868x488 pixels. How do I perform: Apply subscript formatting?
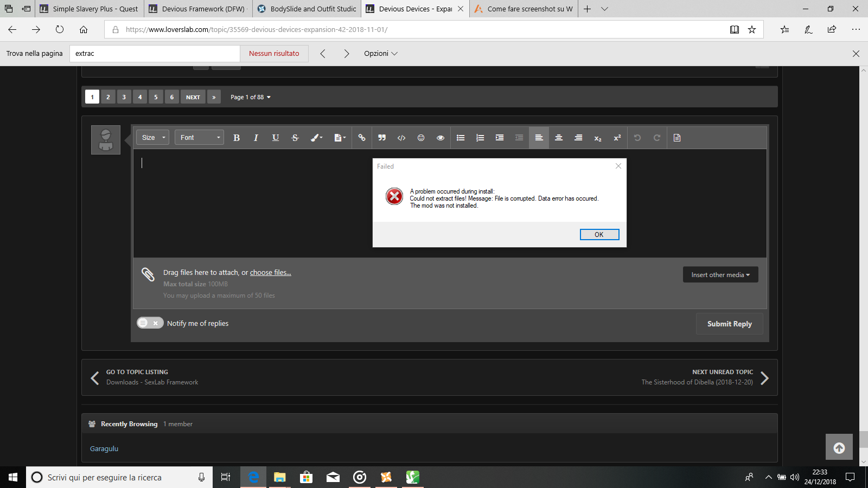click(598, 138)
